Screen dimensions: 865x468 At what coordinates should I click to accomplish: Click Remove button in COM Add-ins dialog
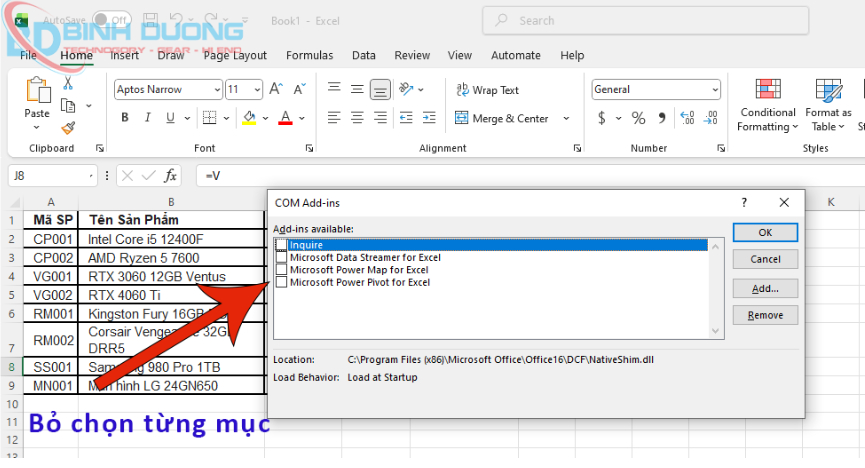click(765, 315)
